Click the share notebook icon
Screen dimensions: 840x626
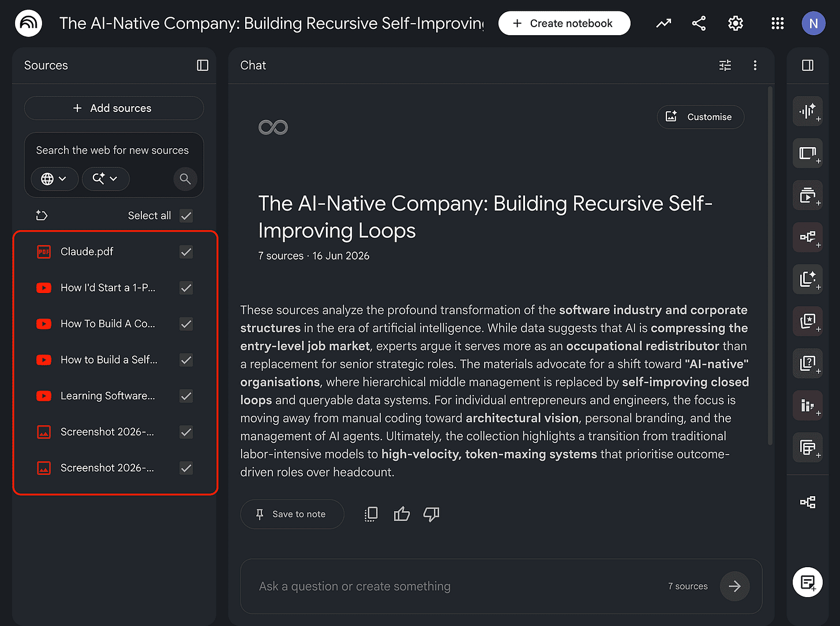click(699, 23)
